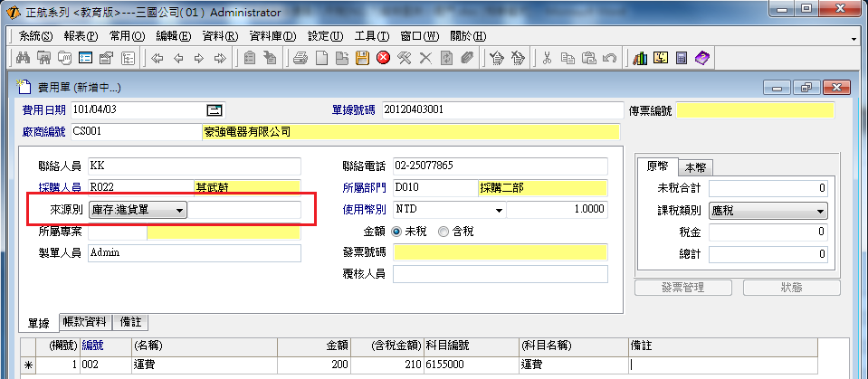
Task: Click the red circle delete icon
Action: pyautogui.click(x=383, y=59)
